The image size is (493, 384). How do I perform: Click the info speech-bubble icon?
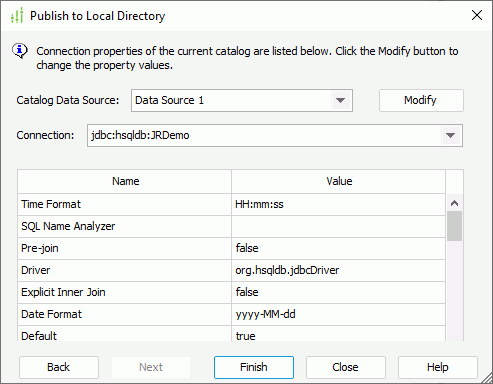point(20,51)
